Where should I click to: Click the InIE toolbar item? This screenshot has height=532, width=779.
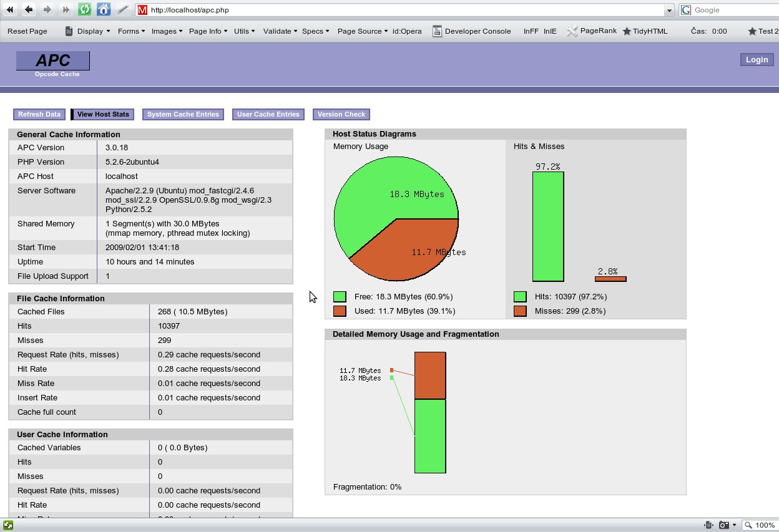pos(550,31)
